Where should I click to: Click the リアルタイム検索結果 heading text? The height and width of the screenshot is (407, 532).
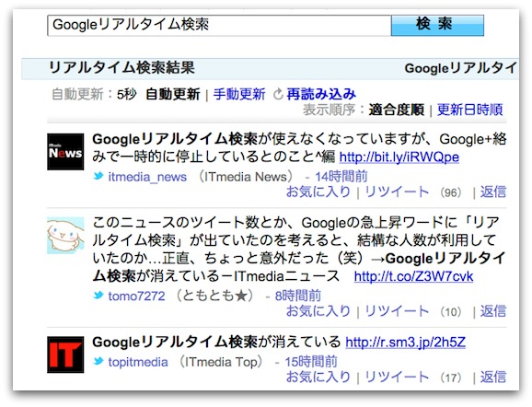(121, 67)
